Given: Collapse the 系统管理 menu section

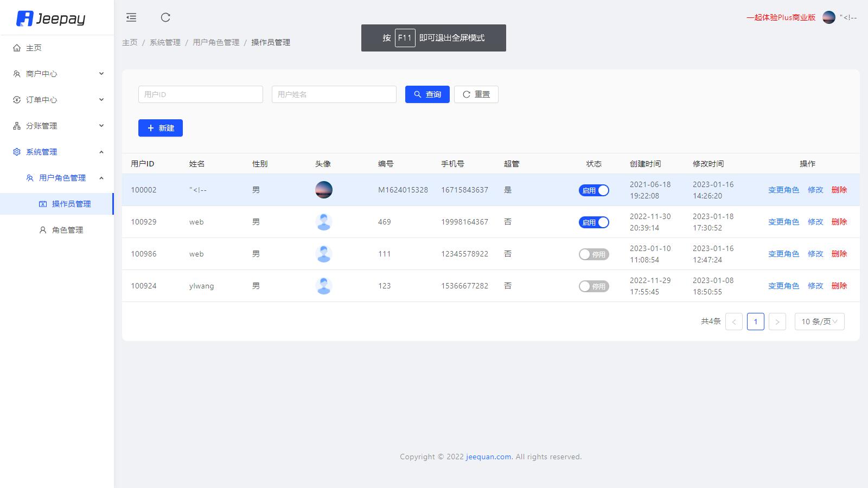Looking at the screenshot, I should pos(101,152).
